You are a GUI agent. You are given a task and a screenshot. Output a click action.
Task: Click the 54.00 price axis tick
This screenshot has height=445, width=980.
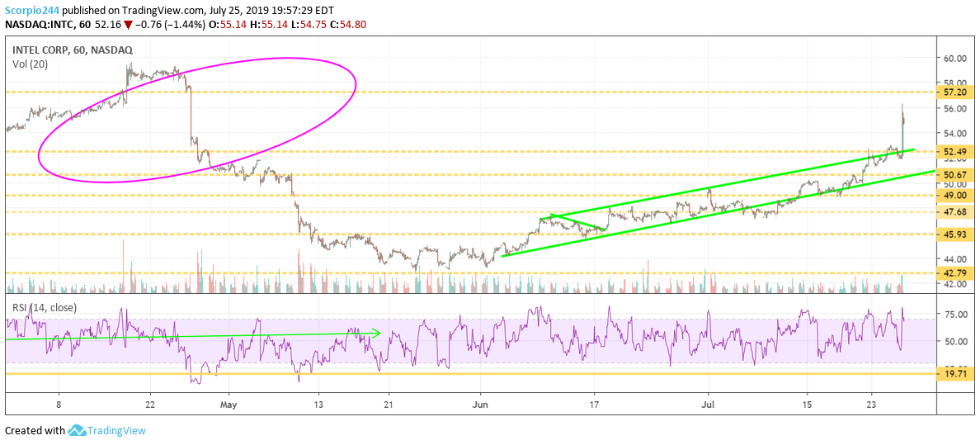tap(955, 133)
